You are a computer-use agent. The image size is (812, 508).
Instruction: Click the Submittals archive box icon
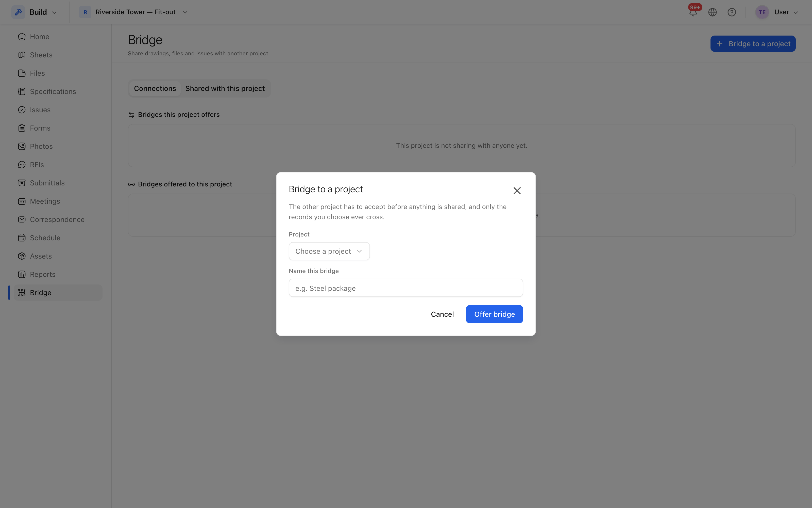tap(22, 183)
